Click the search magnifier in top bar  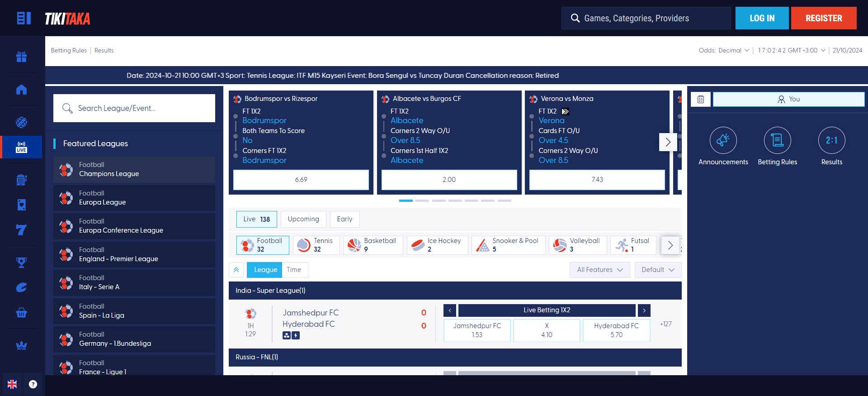[x=575, y=18]
